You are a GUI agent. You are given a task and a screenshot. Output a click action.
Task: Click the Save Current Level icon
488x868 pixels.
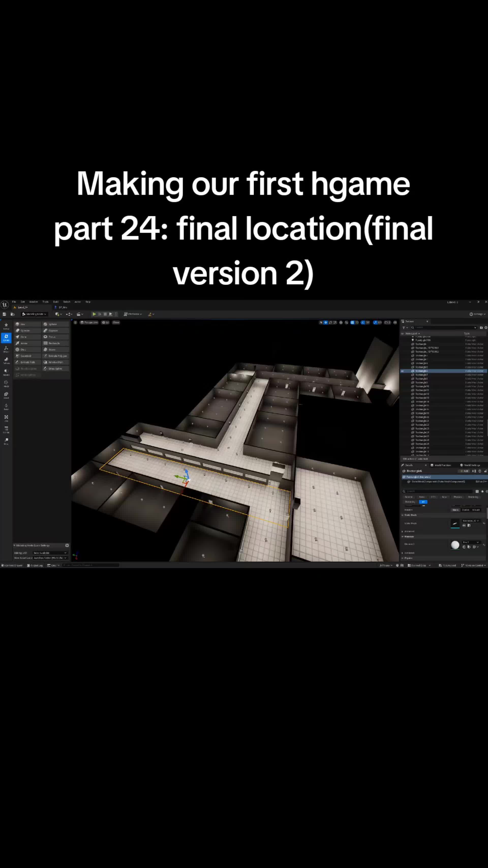click(4, 314)
